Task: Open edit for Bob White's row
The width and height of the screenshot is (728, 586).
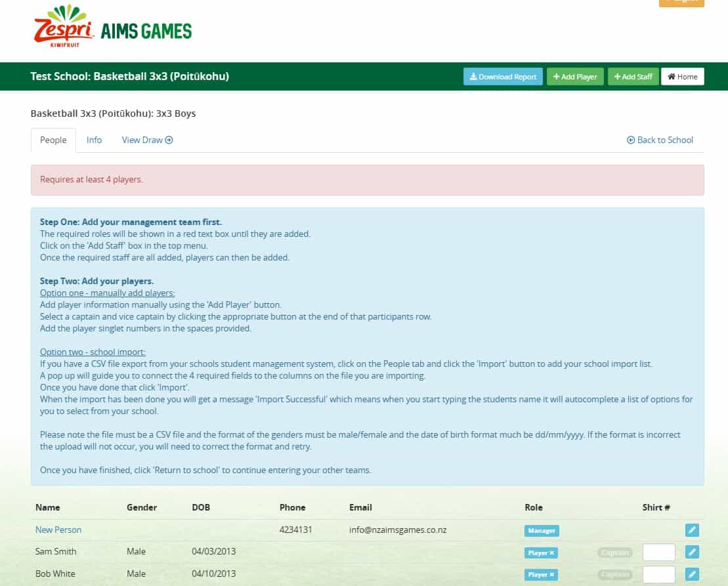Action: (691, 575)
